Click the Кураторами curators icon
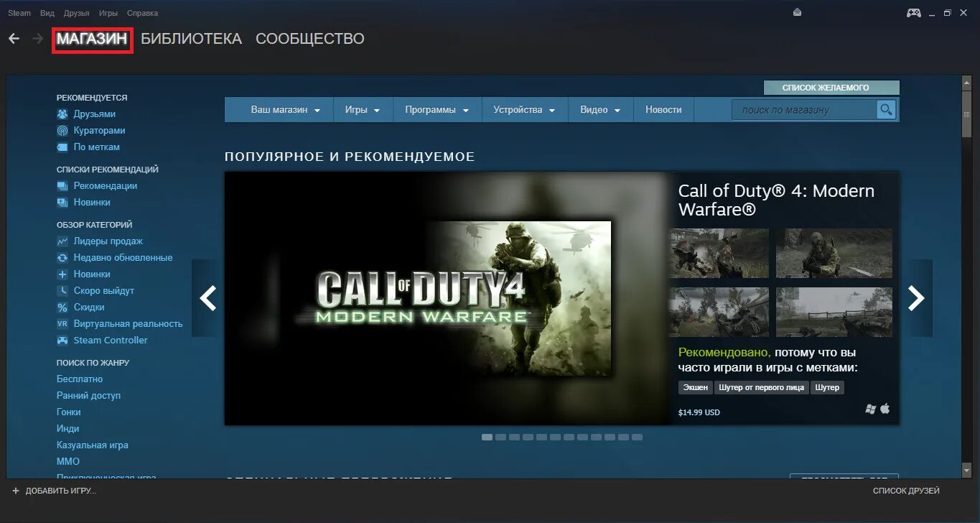The image size is (980, 523). [62, 131]
